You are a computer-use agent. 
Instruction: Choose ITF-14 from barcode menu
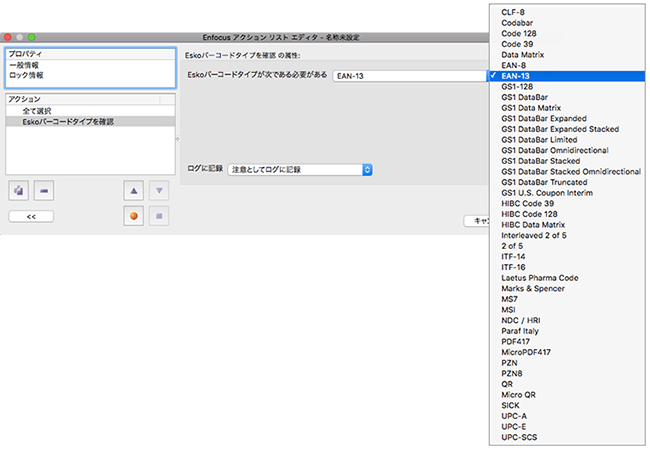coord(567,256)
